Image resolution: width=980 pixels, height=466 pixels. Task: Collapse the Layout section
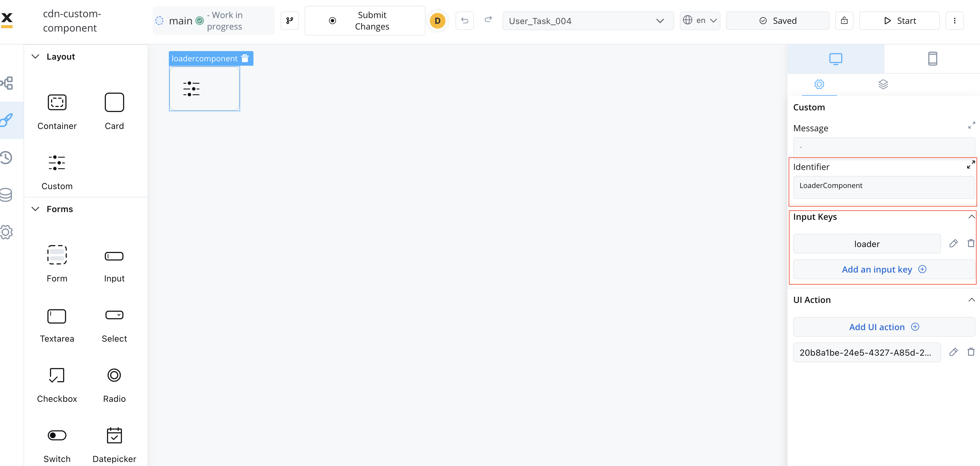[35, 57]
